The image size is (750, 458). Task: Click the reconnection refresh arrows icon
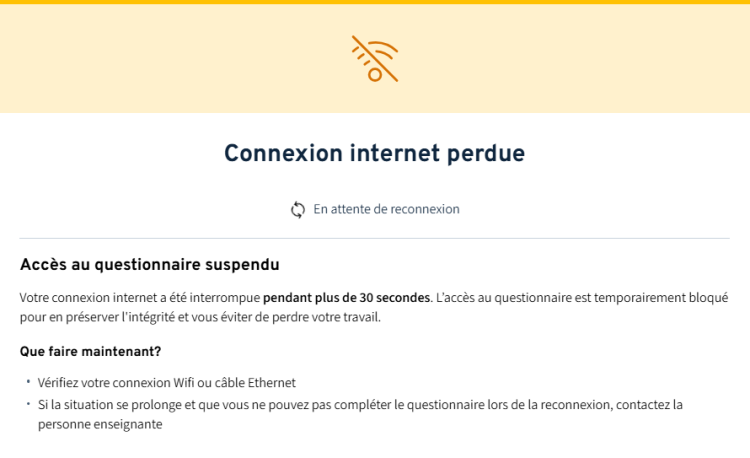pyautogui.click(x=297, y=210)
